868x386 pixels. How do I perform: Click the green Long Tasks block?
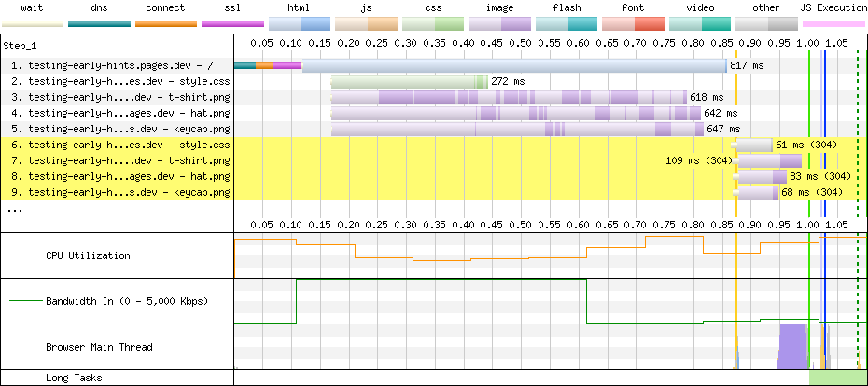837,378
